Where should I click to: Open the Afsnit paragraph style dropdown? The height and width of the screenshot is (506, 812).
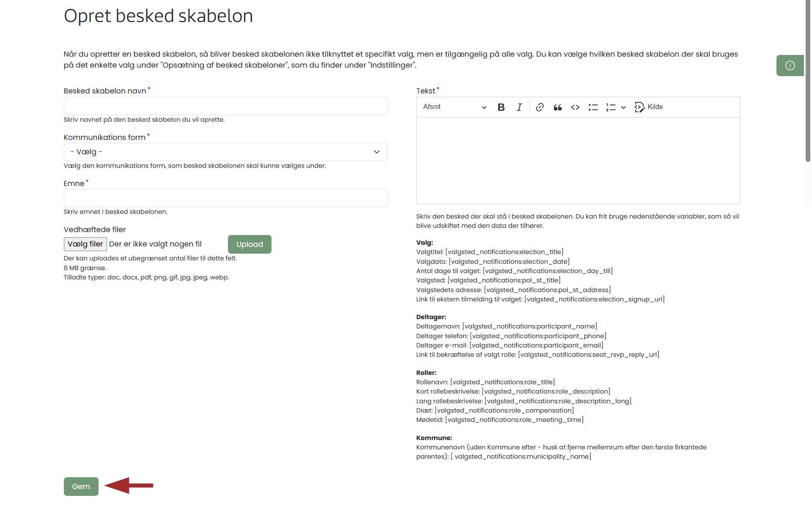[455, 107]
